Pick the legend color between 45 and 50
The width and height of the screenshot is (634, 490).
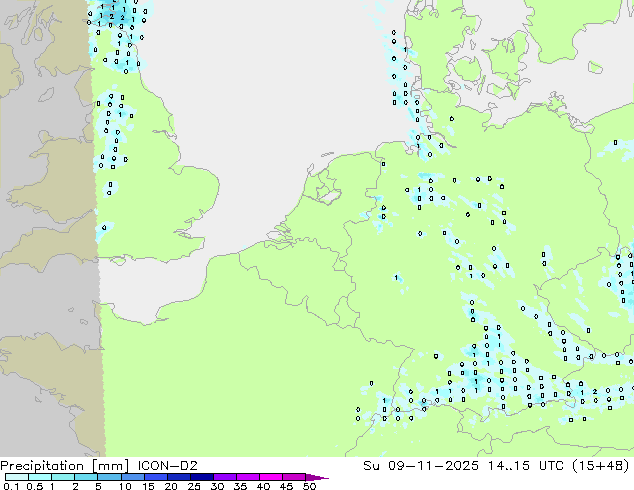[x=294, y=477]
